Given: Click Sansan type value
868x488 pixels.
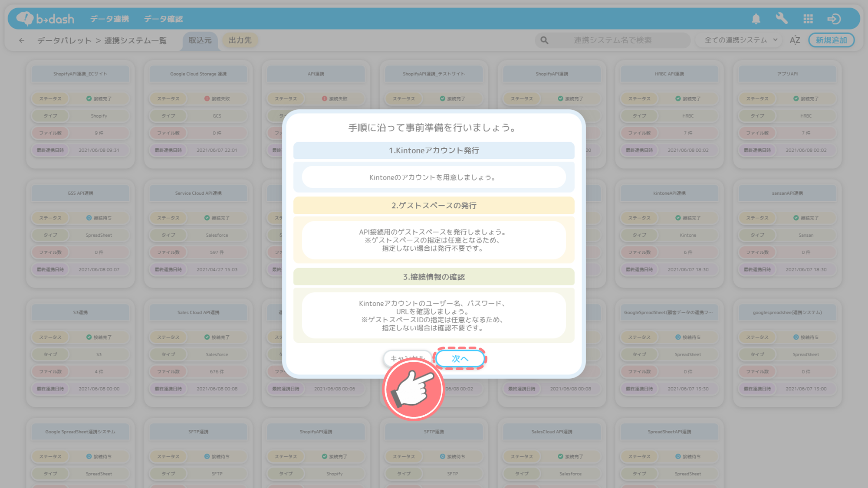Looking at the screenshot, I should [806, 235].
